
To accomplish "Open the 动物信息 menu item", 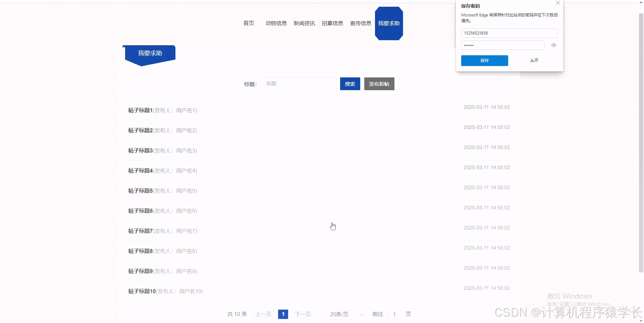I will tap(276, 23).
